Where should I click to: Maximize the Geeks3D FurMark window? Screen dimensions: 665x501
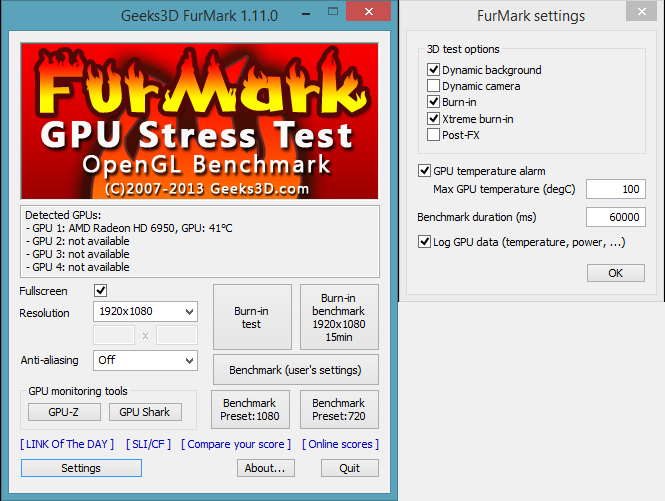tap(333, 12)
